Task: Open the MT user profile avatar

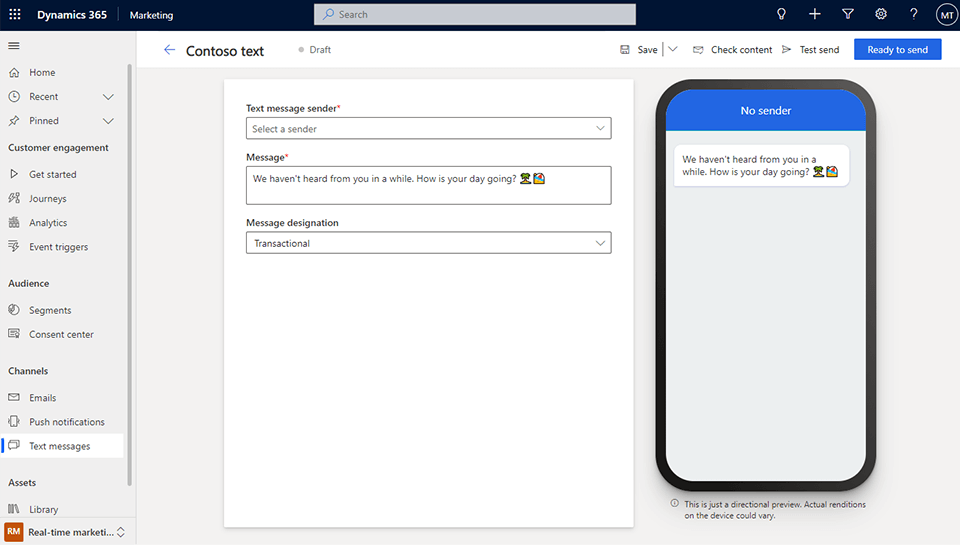Action: pyautogui.click(x=946, y=15)
